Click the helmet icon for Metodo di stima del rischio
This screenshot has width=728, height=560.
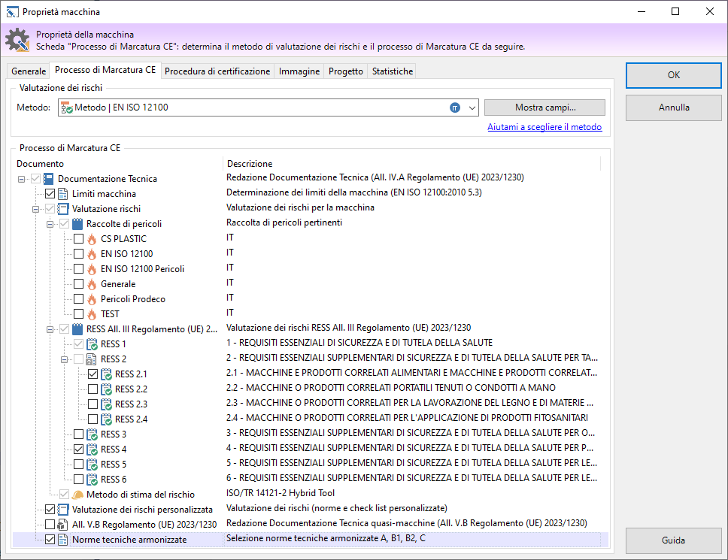click(77, 495)
